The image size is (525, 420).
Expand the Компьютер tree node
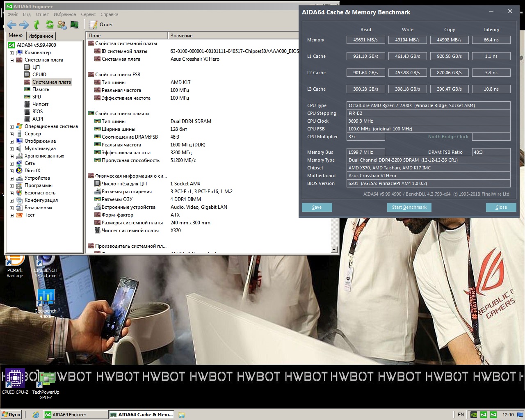(x=11, y=53)
